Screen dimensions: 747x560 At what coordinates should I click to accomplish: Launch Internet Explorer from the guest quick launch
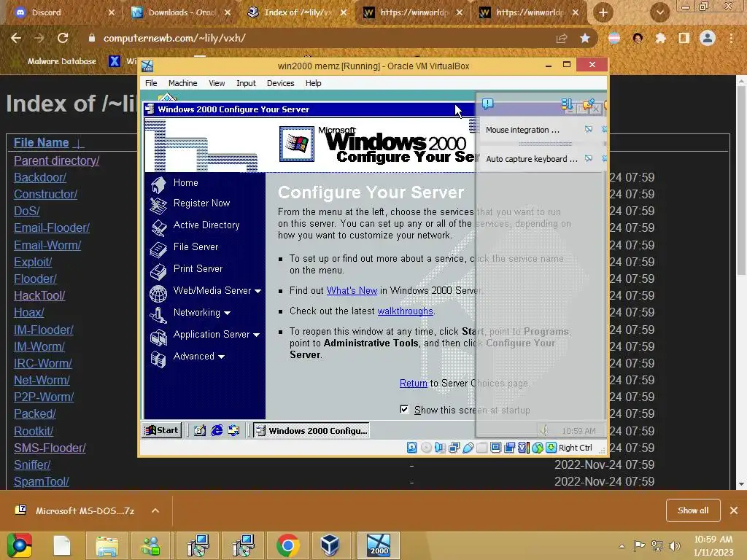tap(217, 430)
